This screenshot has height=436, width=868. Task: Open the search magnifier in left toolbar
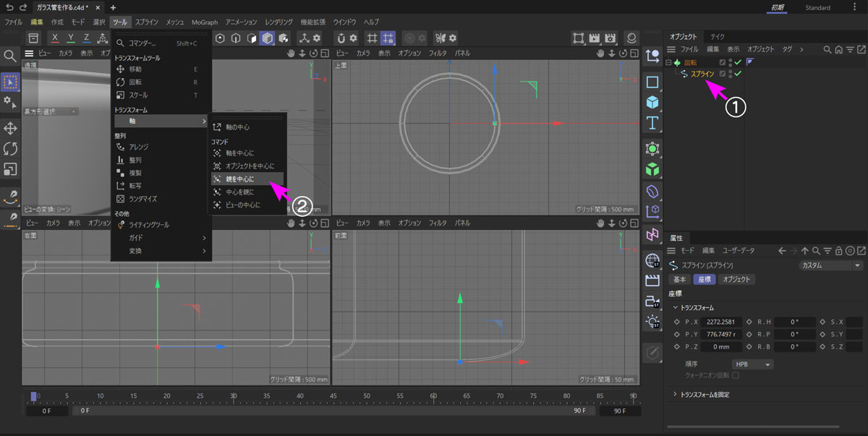[11, 56]
